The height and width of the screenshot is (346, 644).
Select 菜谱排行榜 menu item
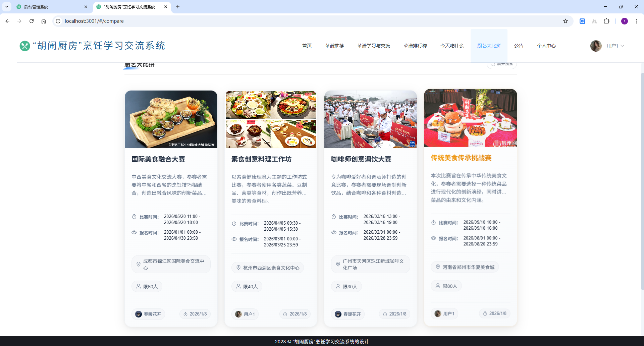pos(415,46)
